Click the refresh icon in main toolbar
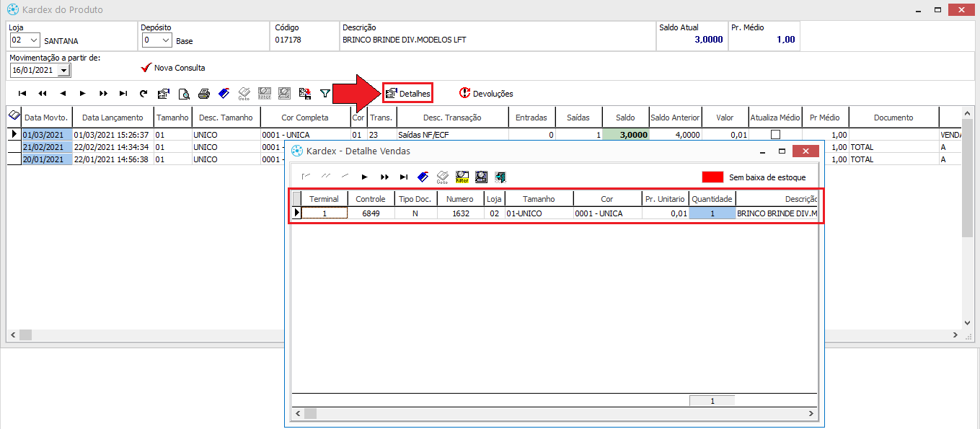Image resolution: width=980 pixels, height=429 pixels. point(144,94)
